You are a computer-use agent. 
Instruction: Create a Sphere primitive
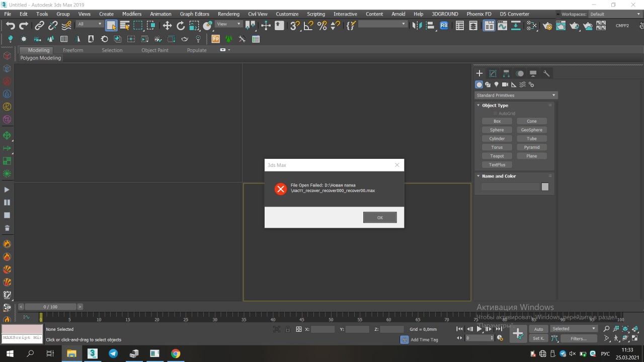(x=497, y=130)
